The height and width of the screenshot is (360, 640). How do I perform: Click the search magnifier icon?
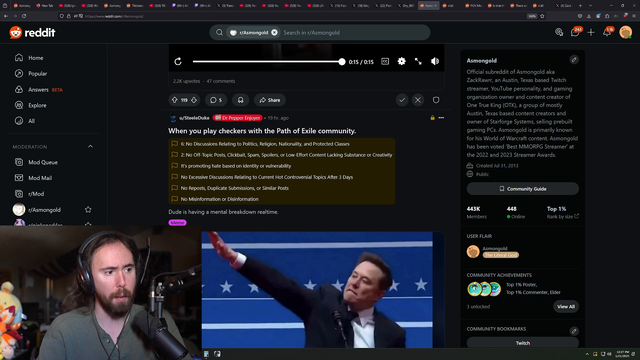coord(219,33)
